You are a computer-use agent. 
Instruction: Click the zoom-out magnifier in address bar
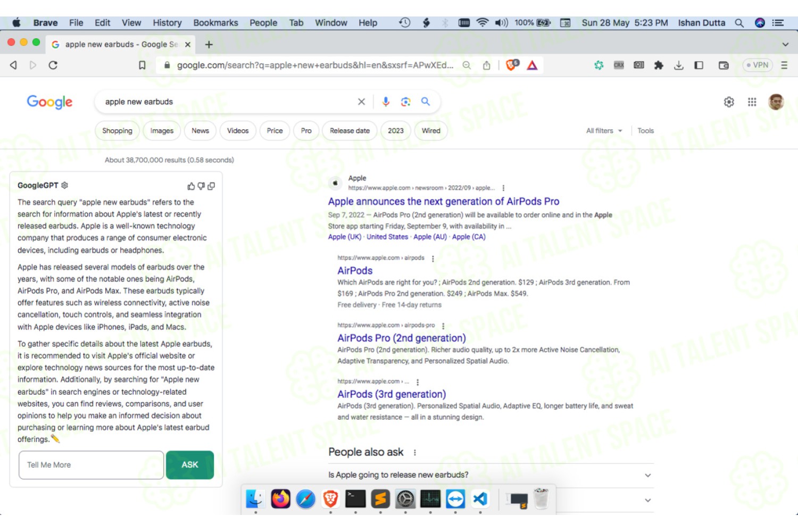(467, 65)
